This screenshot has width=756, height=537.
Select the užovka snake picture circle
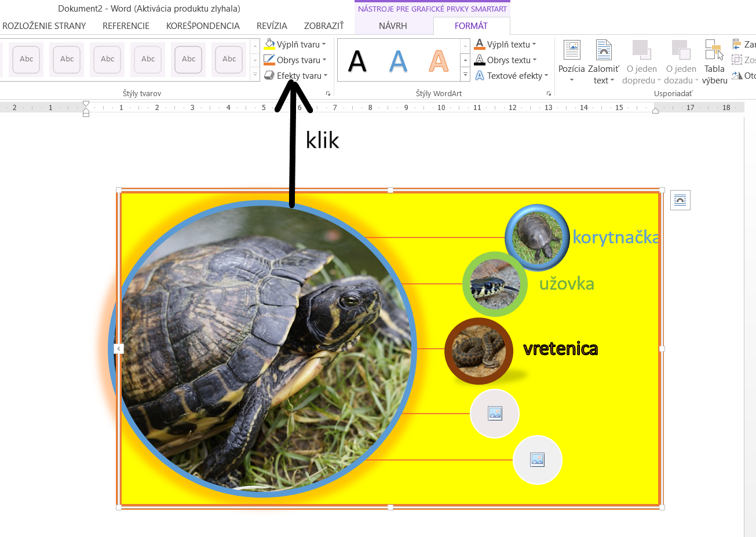[495, 284]
